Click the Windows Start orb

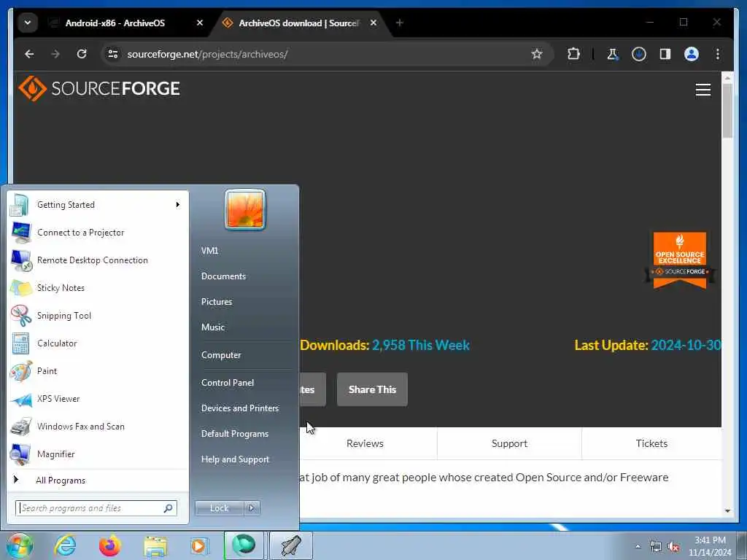pos(20,545)
